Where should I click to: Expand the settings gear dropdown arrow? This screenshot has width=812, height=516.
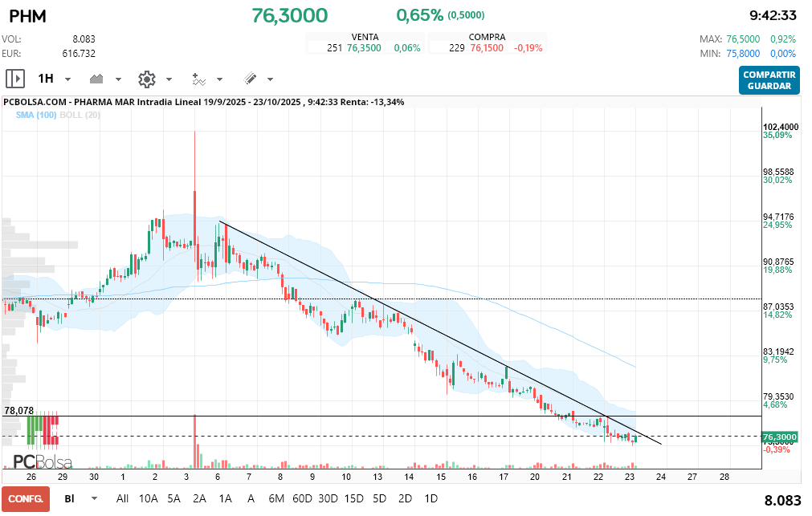click(x=169, y=79)
